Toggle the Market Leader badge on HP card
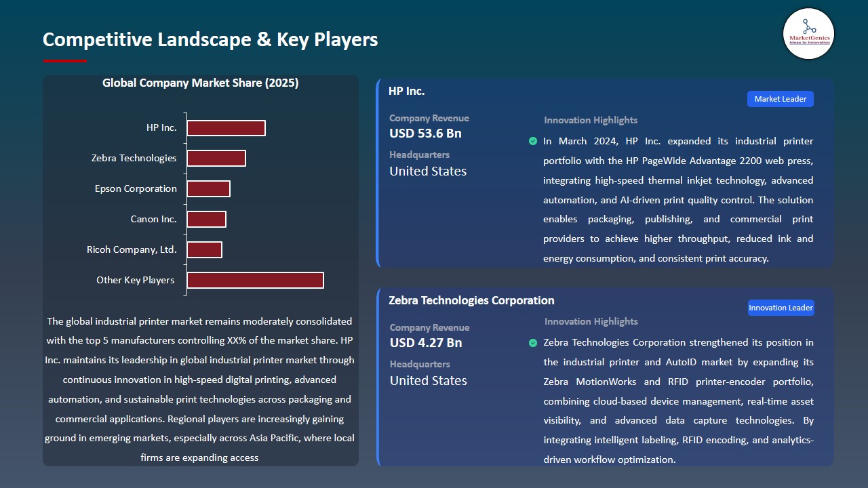The width and height of the screenshot is (868, 488). (780, 98)
